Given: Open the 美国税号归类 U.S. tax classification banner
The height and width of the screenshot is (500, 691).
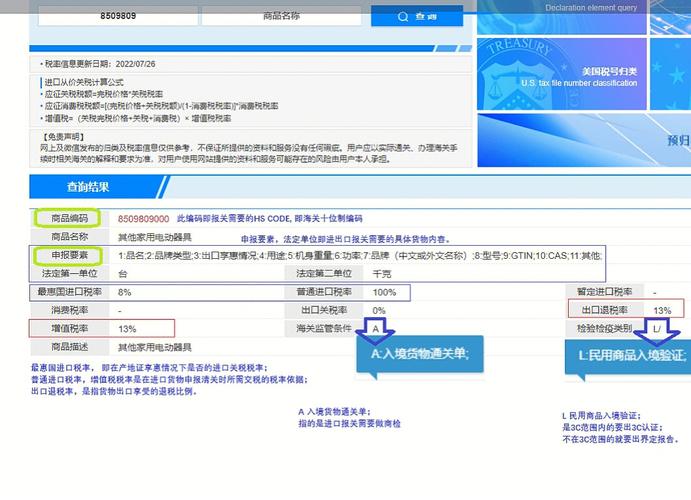Looking at the screenshot, I should coord(562,74).
